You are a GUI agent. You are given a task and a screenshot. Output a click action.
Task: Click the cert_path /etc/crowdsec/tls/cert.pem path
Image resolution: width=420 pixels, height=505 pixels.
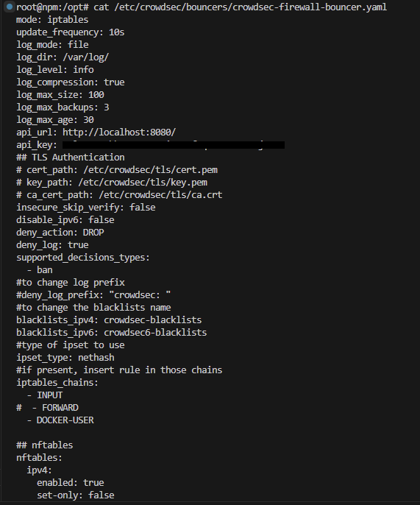[150, 170]
